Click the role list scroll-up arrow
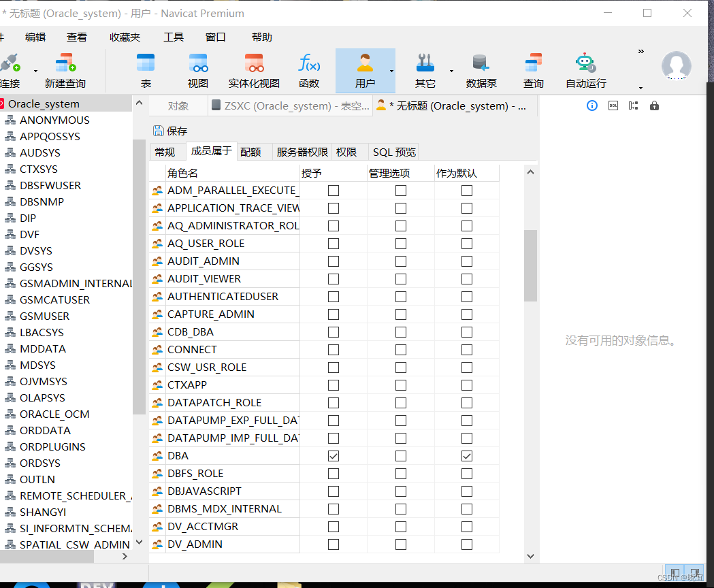The height and width of the screenshot is (588, 714). pyautogui.click(x=530, y=172)
